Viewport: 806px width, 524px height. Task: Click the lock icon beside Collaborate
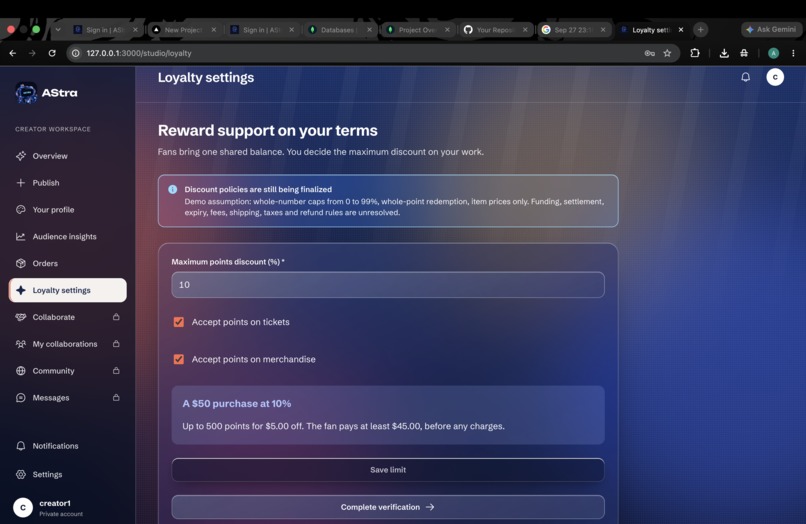pyautogui.click(x=116, y=317)
